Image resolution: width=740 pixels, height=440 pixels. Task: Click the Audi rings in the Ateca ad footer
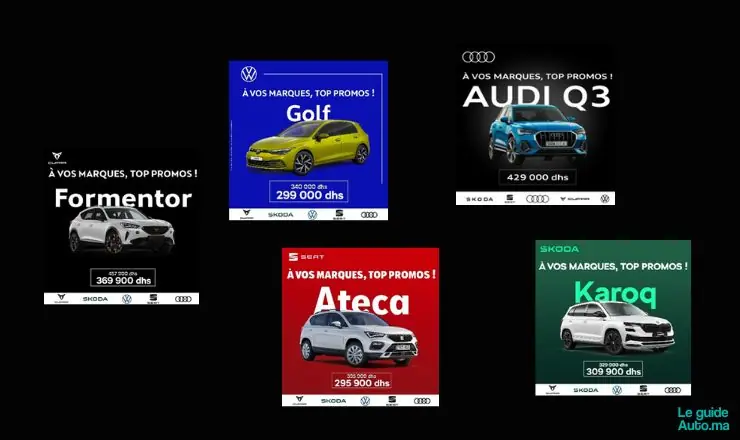[x=422, y=401]
